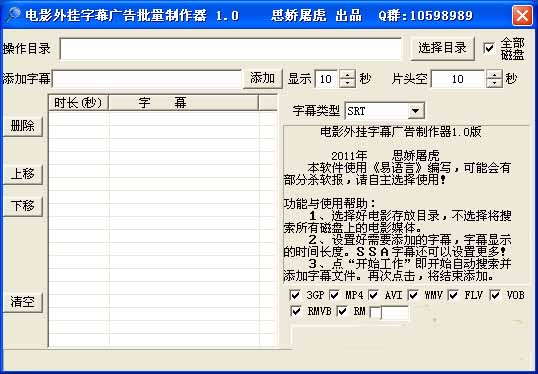
Task: Decrease the 片头空 value with down arrow
Action: (494, 83)
